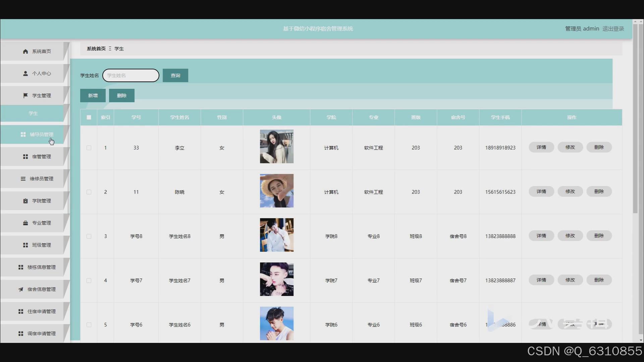
Task: Open the 辅导员管理 menu item
Action: coord(41,134)
